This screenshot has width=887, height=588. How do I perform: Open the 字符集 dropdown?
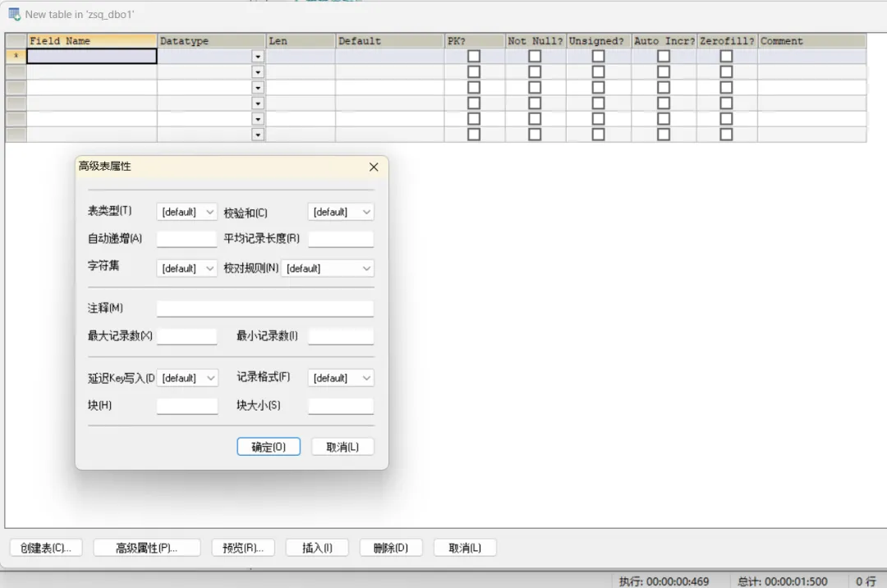pyautogui.click(x=186, y=268)
